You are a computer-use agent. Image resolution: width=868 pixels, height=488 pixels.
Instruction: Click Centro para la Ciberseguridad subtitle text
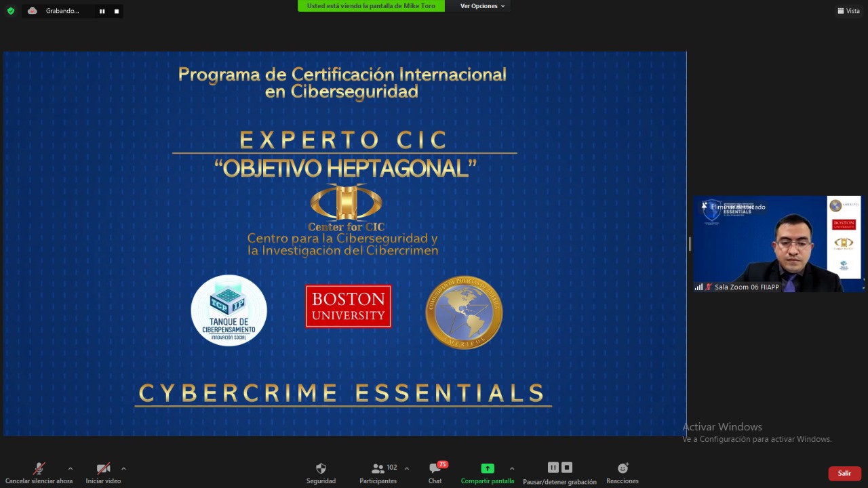342,244
